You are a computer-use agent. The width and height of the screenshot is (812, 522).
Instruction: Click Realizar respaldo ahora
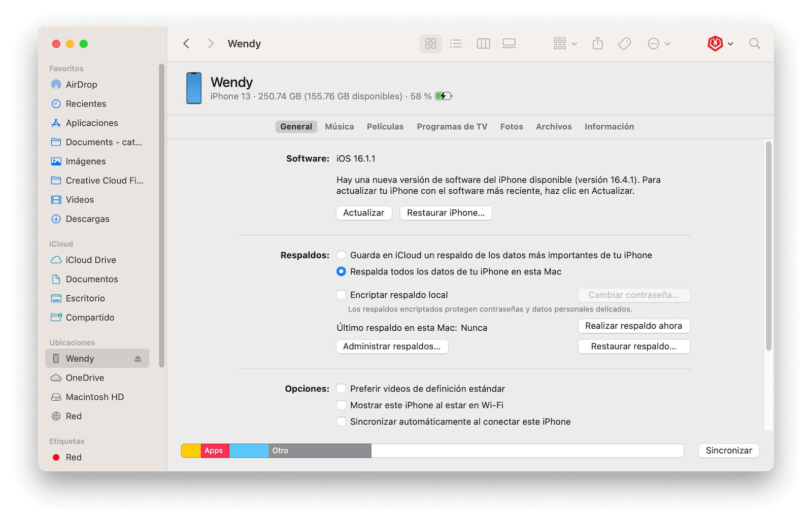pos(634,326)
